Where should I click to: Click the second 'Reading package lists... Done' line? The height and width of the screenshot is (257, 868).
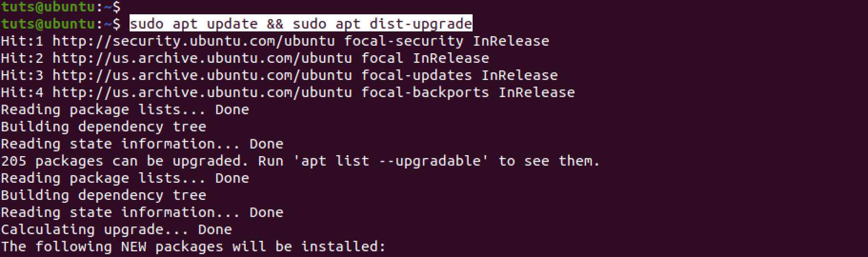[x=125, y=178]
